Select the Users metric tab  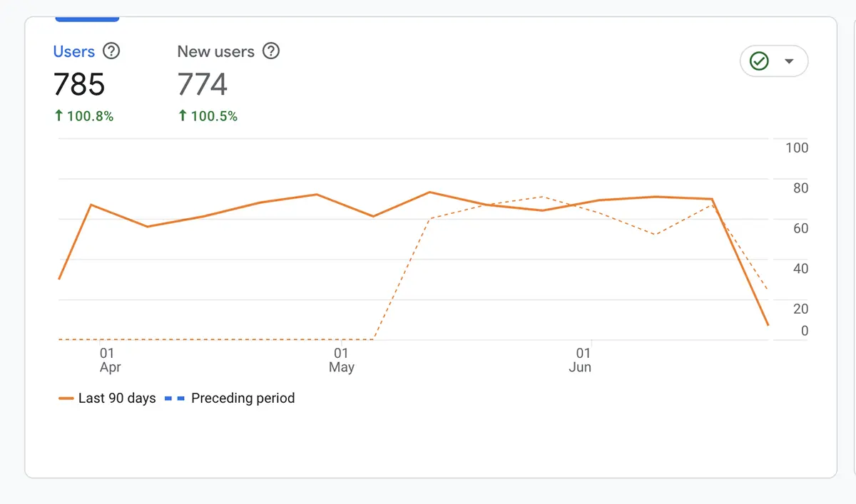(74, 51)
